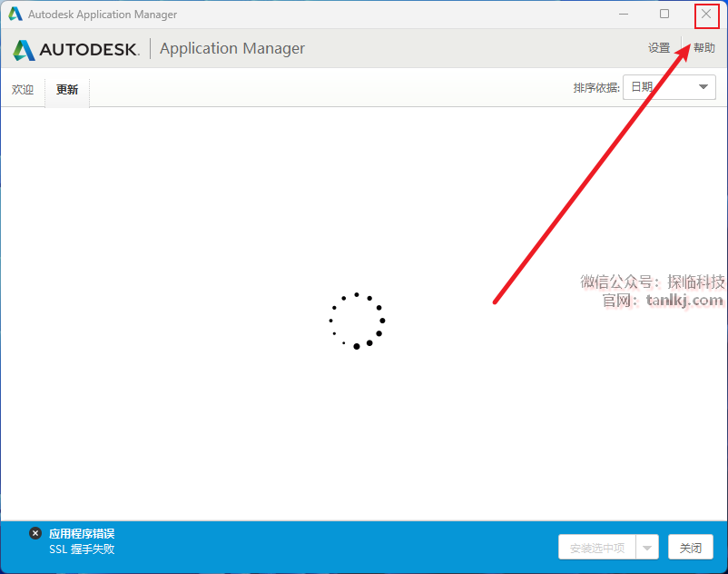Open the 帮助 help menu
The image size is (728, 574).
click(703, 48)
